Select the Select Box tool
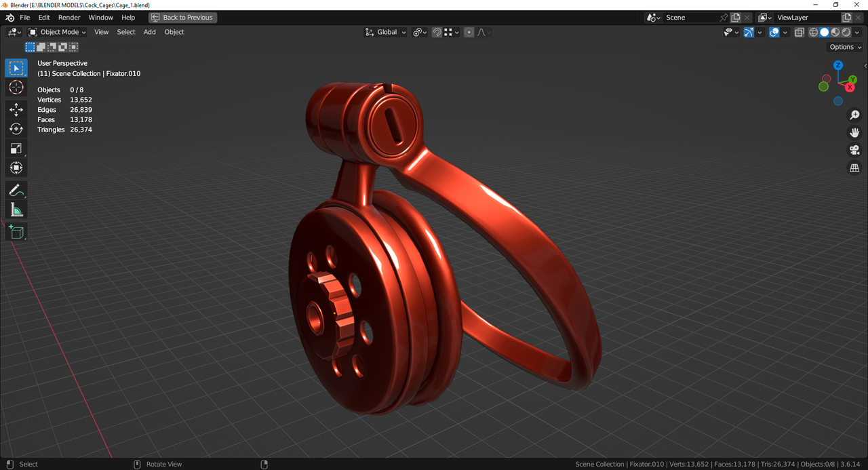The height and width of the screenshot is (470, 868). click(16, 68)
